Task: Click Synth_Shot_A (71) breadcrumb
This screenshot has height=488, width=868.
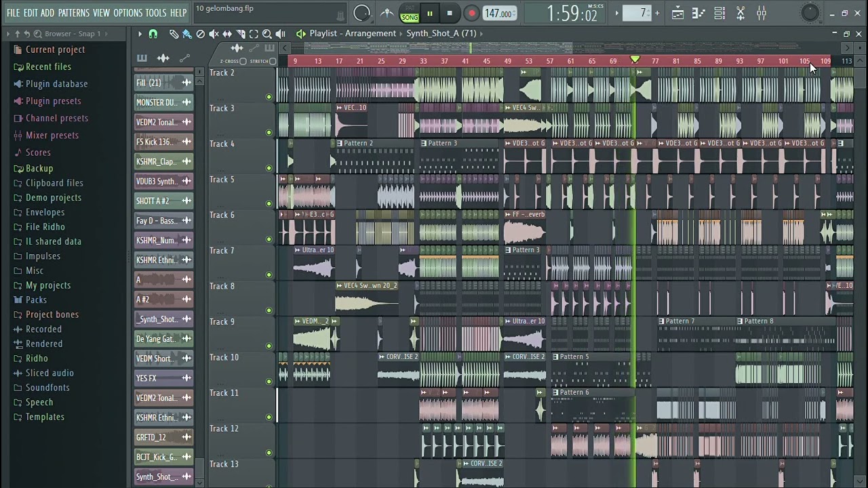Action: (441, 34)
